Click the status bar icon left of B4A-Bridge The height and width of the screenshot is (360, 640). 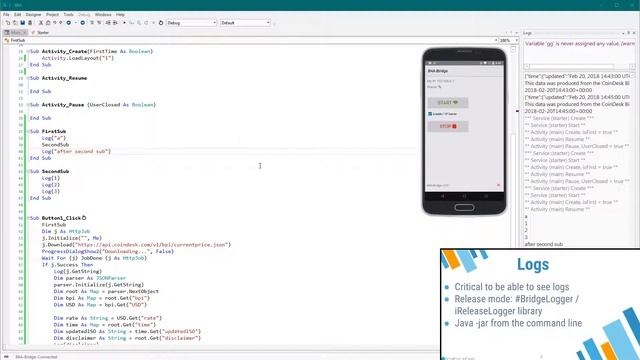pos(6,357)
